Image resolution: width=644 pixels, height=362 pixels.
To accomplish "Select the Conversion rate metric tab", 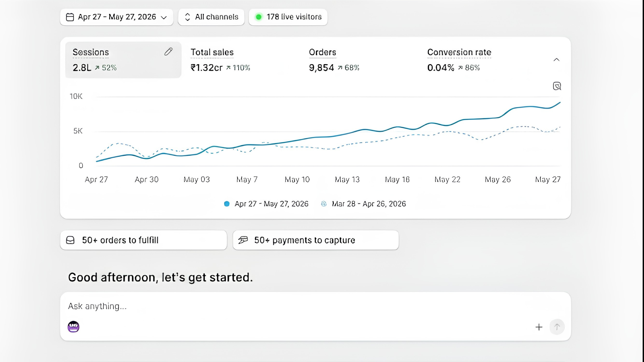I will pyautogui.click(x=459, y=60).
